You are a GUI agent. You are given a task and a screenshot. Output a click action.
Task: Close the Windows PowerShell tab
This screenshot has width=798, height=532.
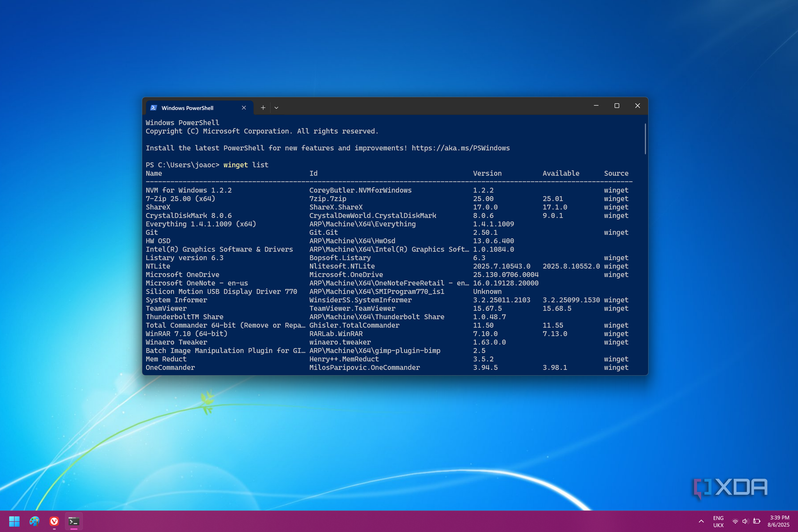pos(244,107)
